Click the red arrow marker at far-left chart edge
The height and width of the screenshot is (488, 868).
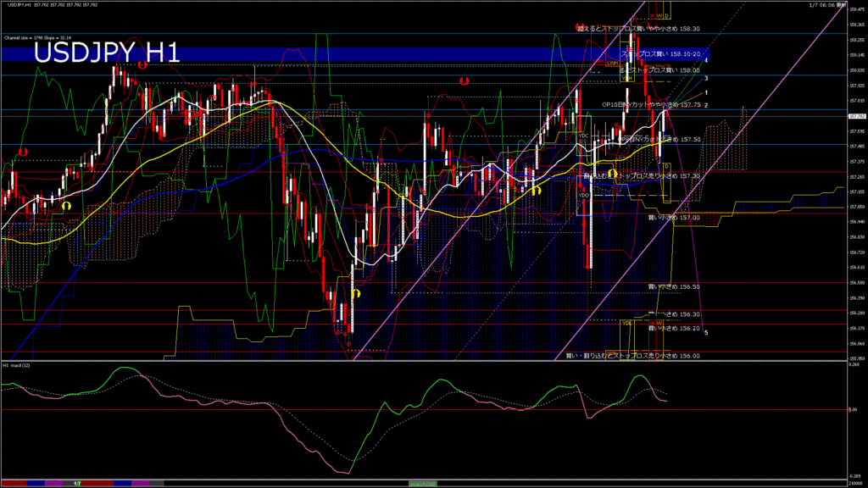[24, 151]
